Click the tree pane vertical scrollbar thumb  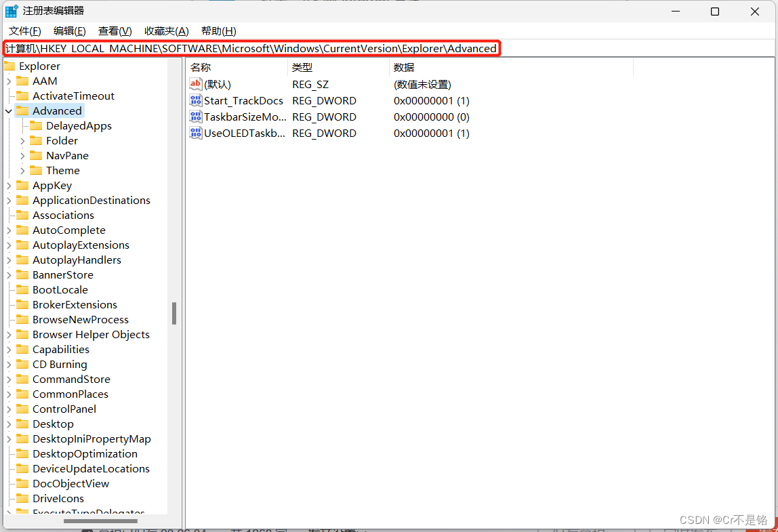(x=174, y=313)
